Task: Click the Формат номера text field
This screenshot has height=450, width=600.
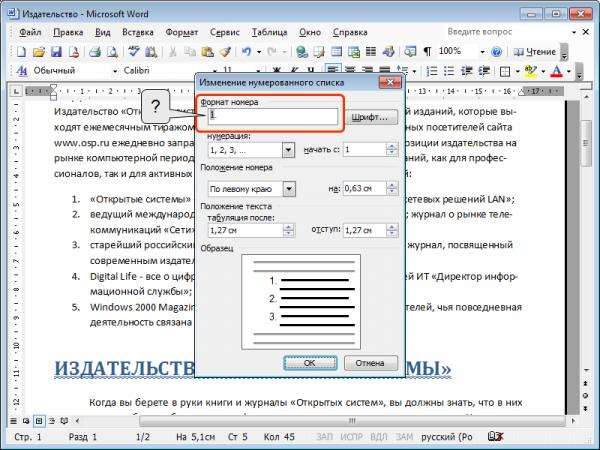Action: click(273, 117)
